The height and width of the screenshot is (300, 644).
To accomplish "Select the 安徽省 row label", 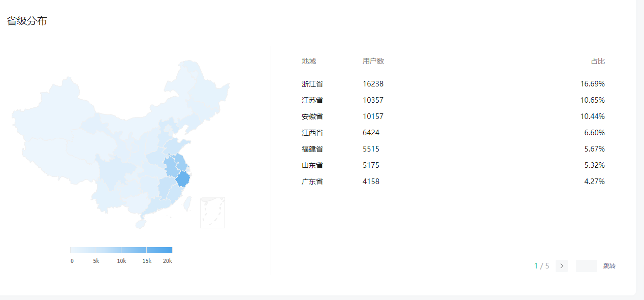I will pos(312,116).
